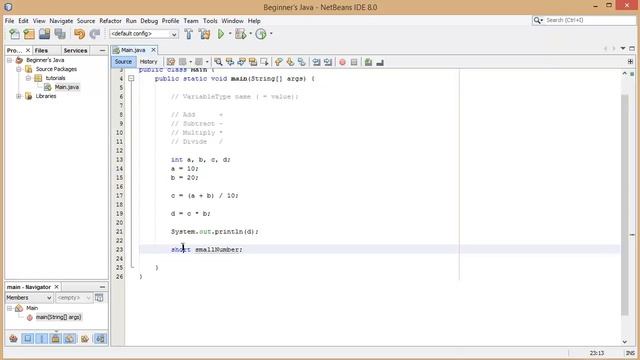Click the Profile Project clock icon

click(261, 34)
